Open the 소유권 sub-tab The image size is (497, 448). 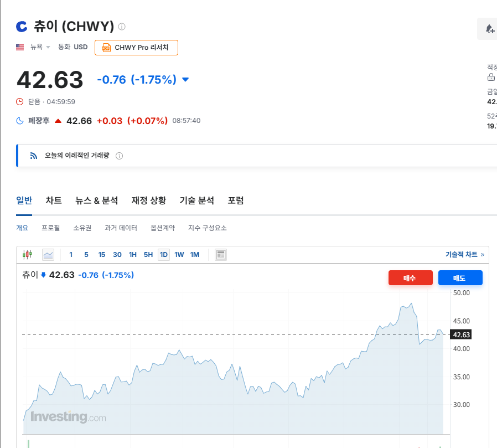pos(82,228)
